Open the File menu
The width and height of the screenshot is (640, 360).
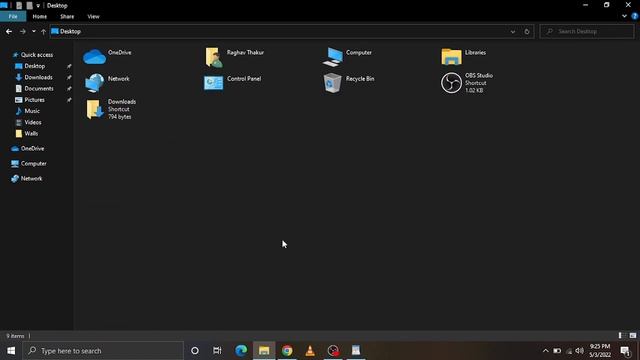tap(13, 16)
